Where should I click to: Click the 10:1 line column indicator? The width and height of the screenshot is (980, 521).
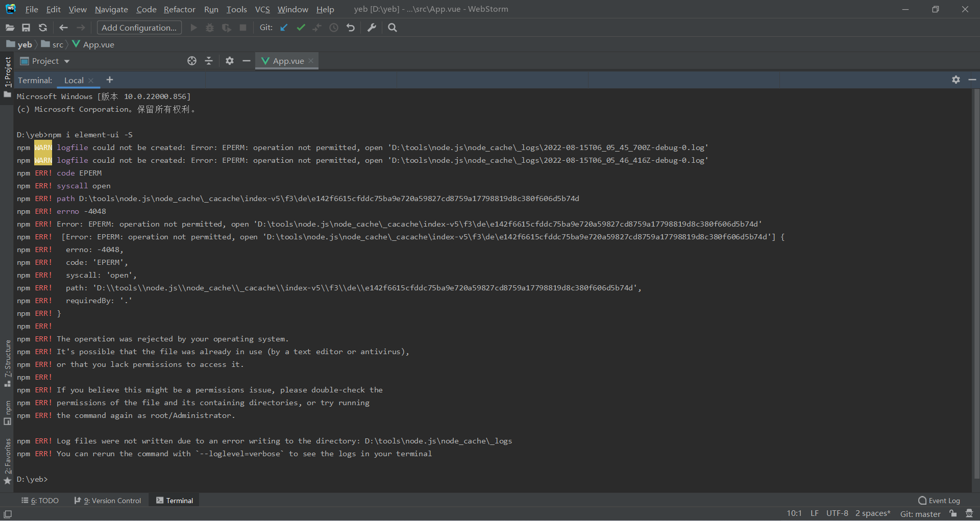[x=794, y=513]
